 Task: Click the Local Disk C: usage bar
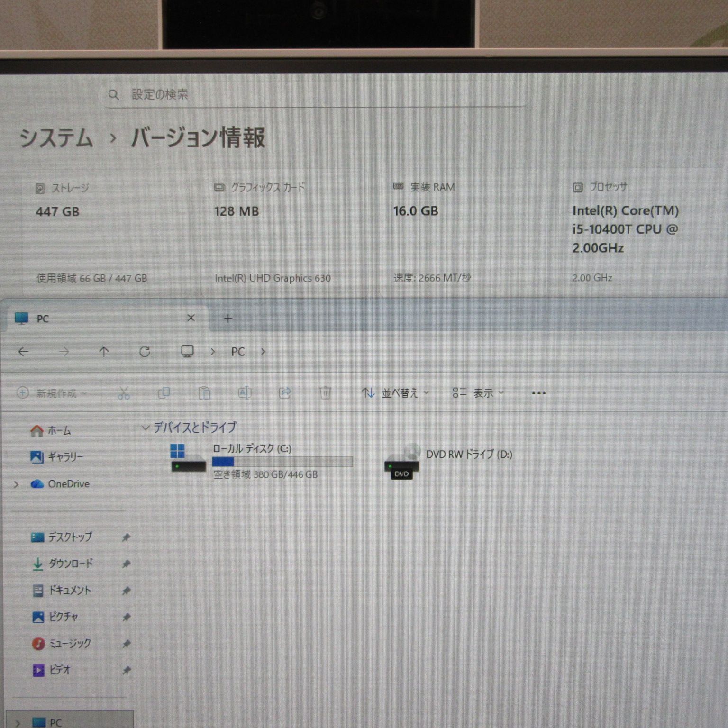tap(282, 462)
